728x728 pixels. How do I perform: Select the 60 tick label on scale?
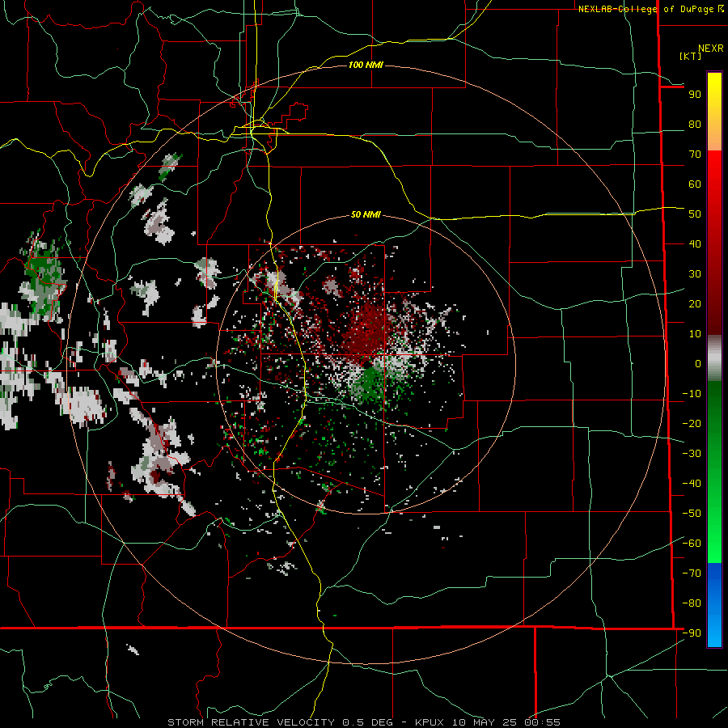(x=695, y=184)
